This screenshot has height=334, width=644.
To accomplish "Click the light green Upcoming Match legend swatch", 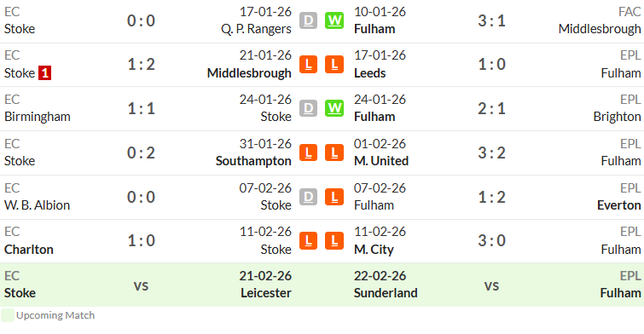I will [8, 315].
